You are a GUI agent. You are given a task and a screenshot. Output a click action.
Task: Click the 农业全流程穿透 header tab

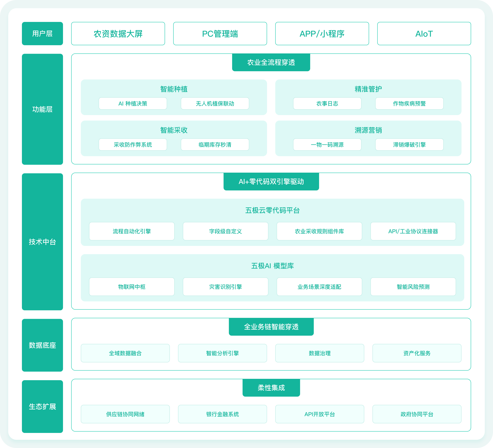(x=271, y=62)
